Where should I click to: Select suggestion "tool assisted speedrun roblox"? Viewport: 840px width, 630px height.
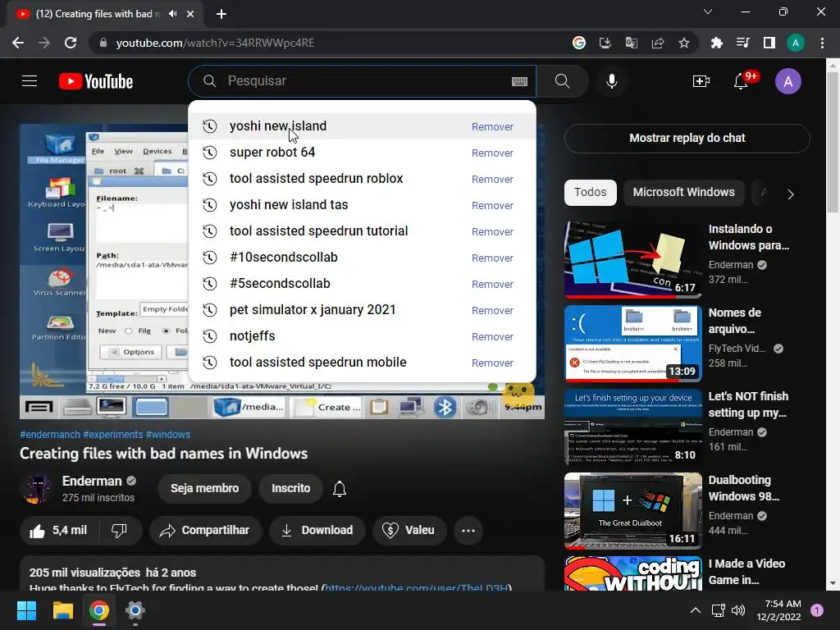(362, 179)
